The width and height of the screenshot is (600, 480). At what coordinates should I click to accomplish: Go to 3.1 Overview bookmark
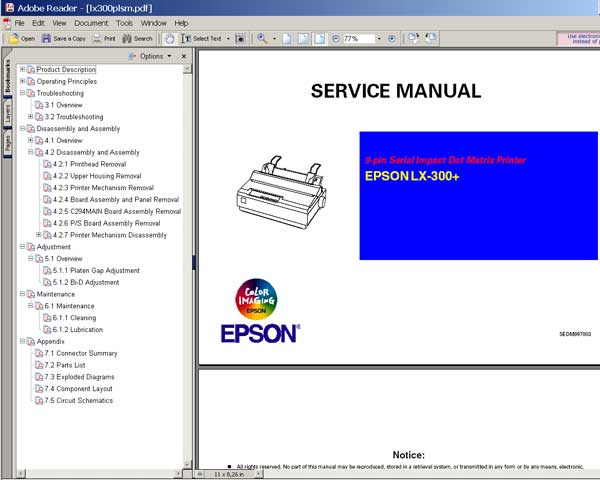coord(63,105)
